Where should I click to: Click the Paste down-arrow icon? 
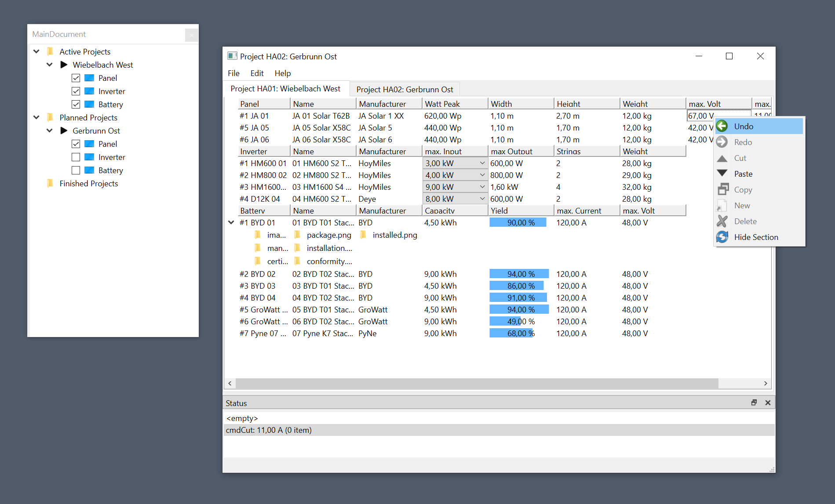(722, 174)
